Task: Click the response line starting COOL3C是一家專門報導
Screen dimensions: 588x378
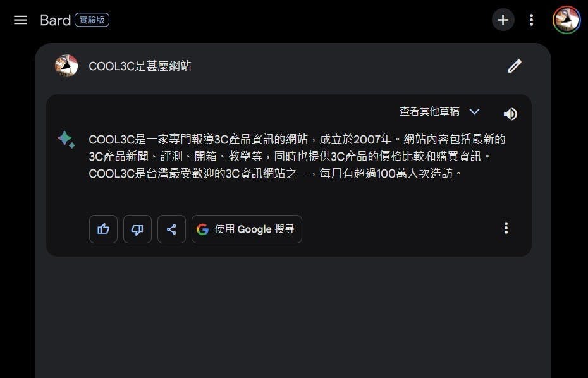Action: click(x=297, y=140)
